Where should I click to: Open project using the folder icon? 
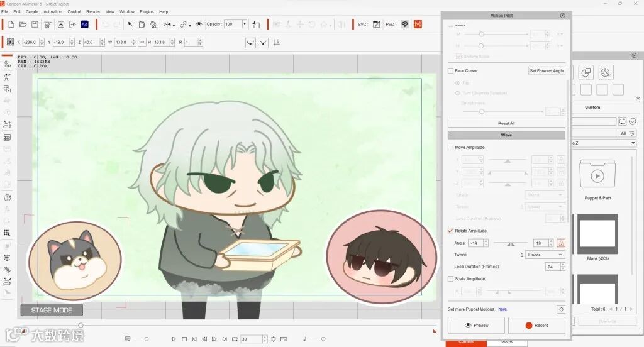pyautogui.click(x=23, y=25)
